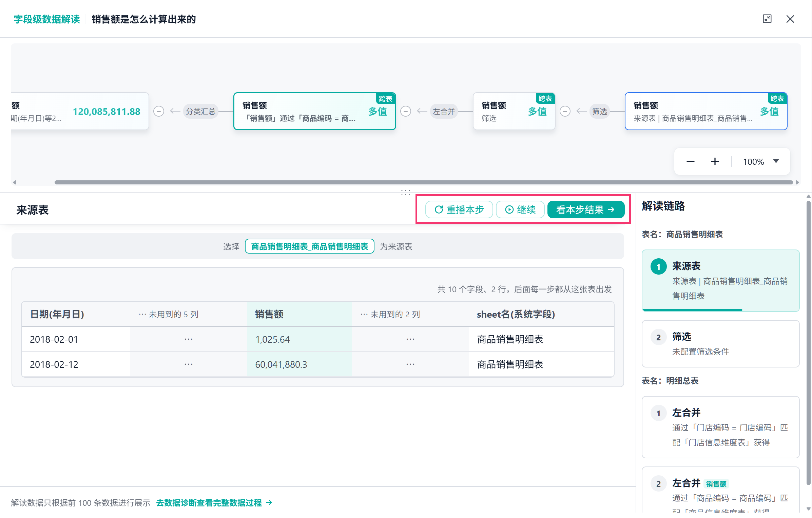This screenshot has width=812, height=518.
Task: Select the 销售额 左合并 node card
Action: [x=314, y=111]
